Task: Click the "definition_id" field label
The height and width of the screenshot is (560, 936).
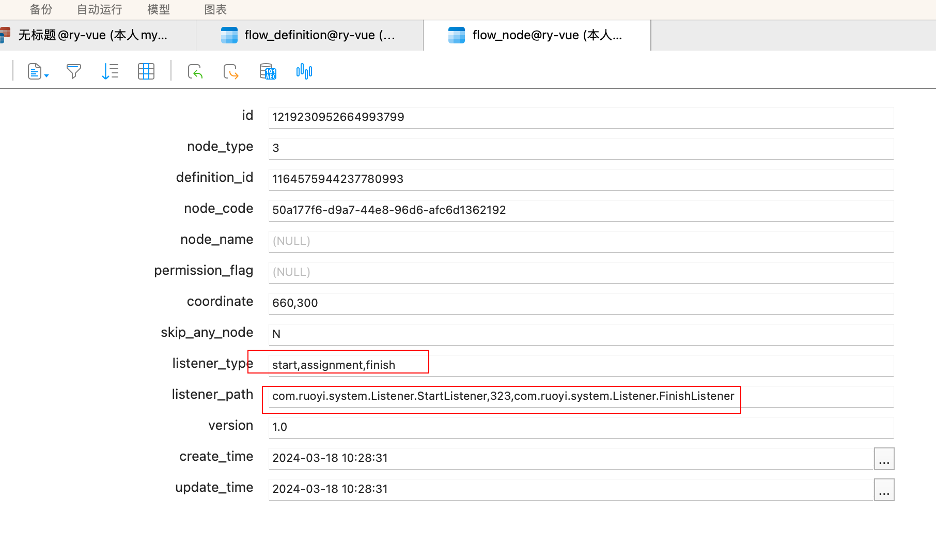Action: tap(214, 177)
